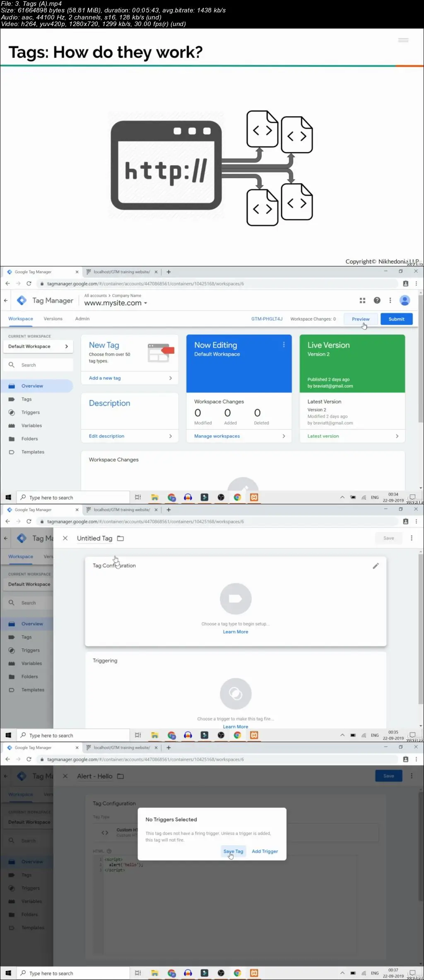Switch to the Versions tab

[x=53, y=319]
